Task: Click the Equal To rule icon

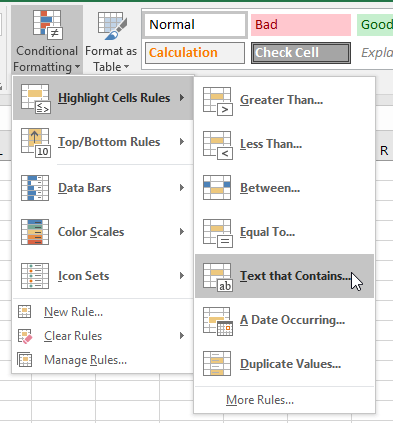Action: [x=218, y=233]
